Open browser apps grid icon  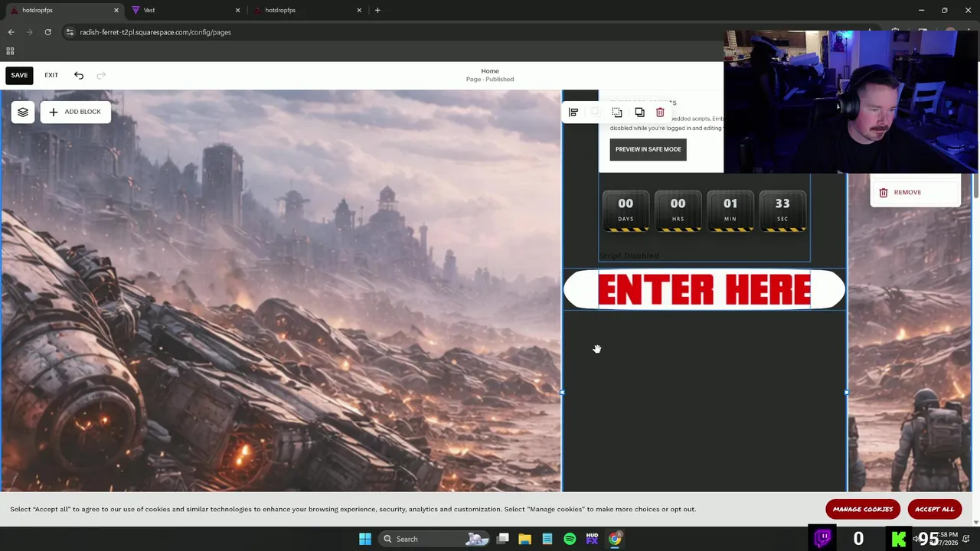tap(10, 51)
